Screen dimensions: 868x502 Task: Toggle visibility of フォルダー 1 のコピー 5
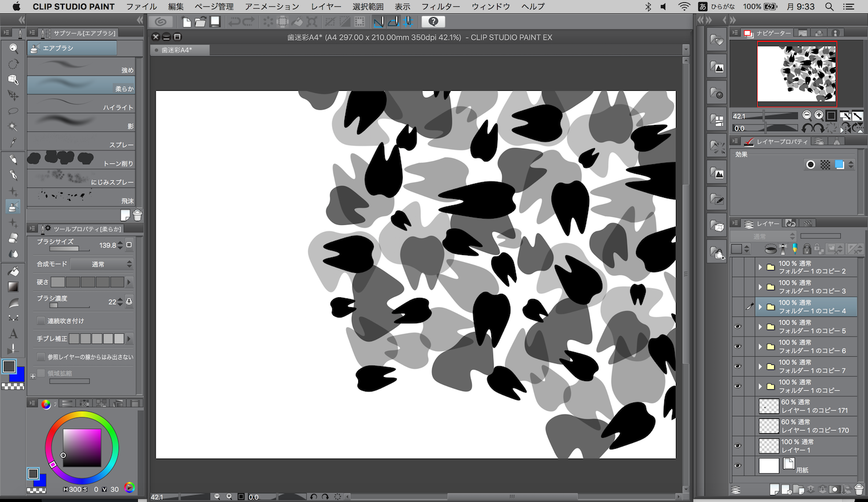737,327
